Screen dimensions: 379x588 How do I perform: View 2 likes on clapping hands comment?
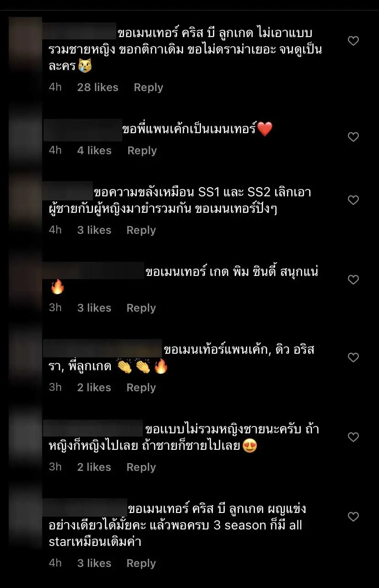94,388
